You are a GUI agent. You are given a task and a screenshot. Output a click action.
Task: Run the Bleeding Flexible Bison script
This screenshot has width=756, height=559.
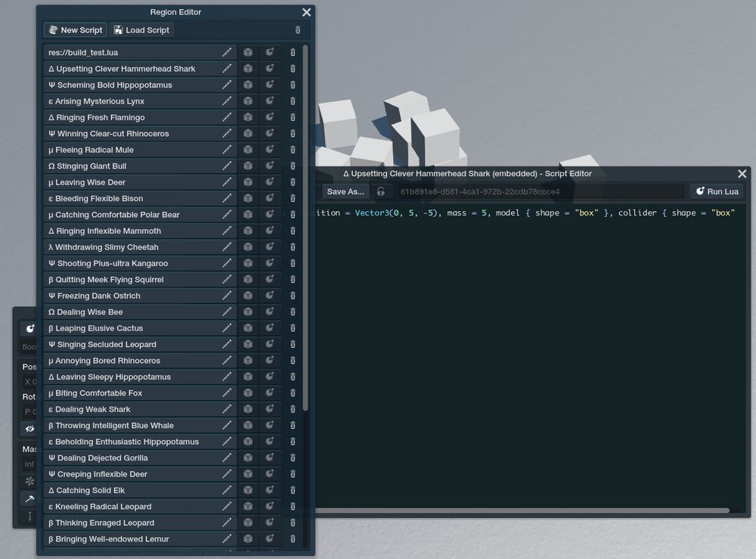point(270,198)
